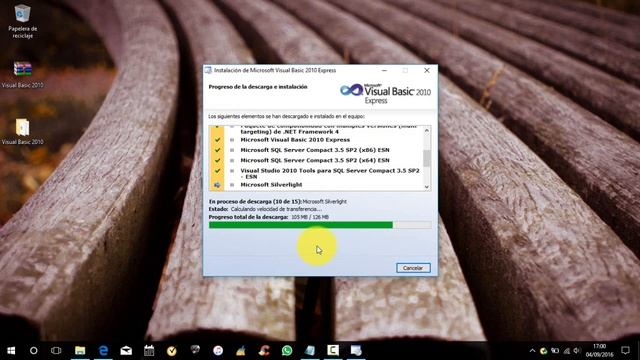Click the installer title bar icon
Viewport: 640px width, 360px height.
coord(208,70)
